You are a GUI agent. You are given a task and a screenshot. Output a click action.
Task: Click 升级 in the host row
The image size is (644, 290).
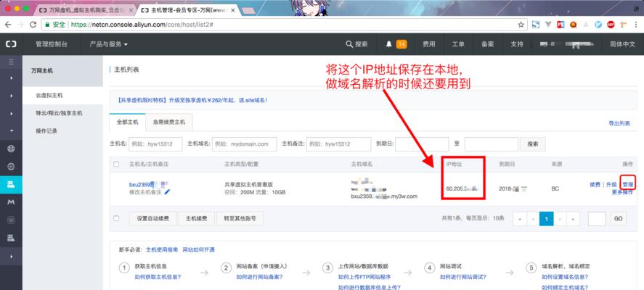click(x=611, y=185)
